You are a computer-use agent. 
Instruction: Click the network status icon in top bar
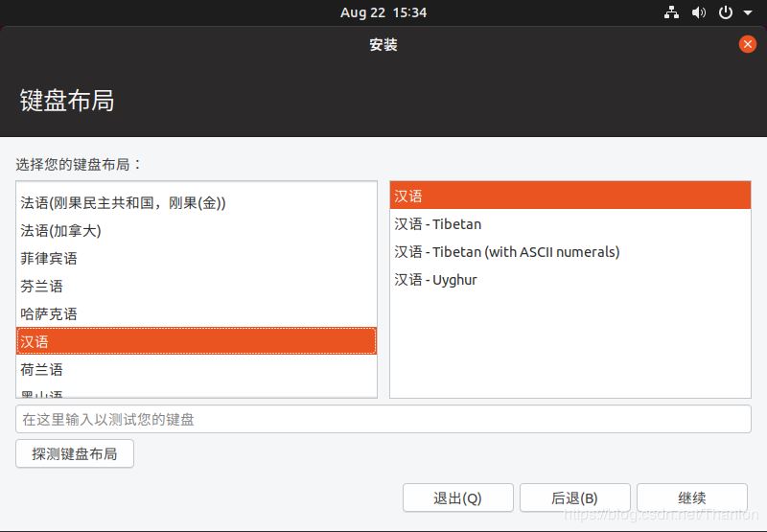671,12
